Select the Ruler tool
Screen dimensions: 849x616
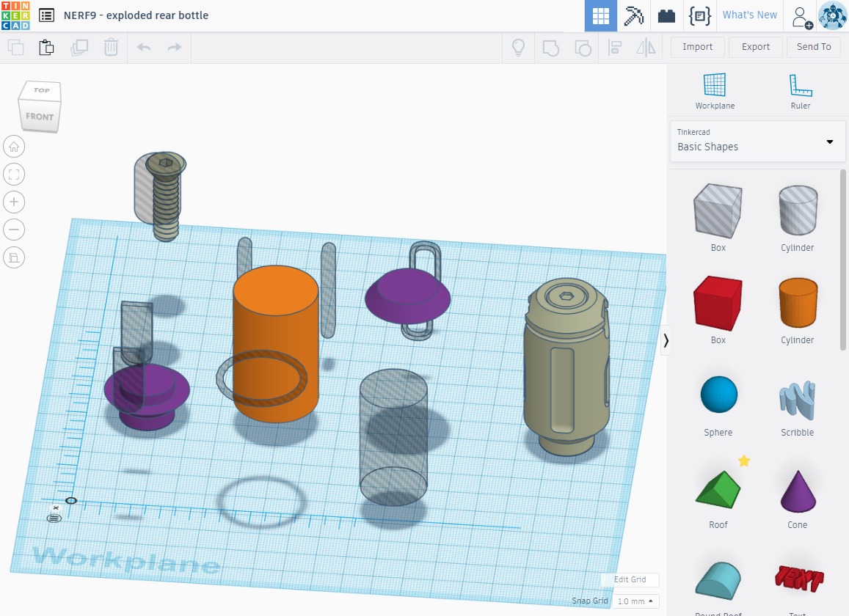801,91
